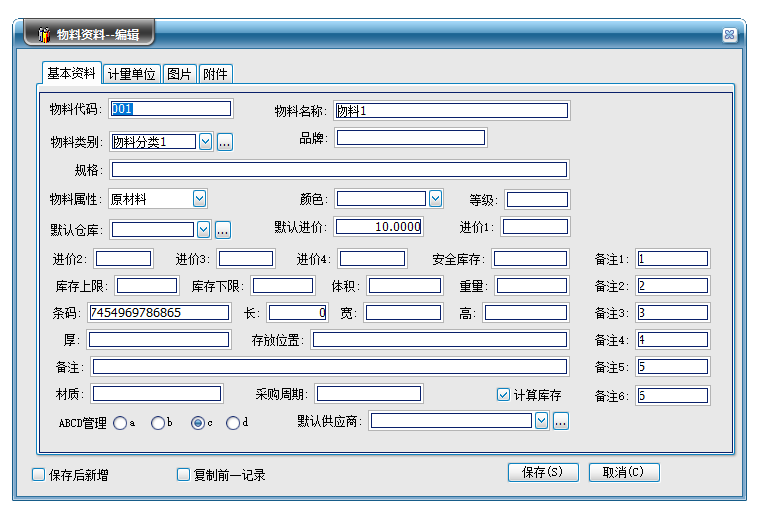Viewport: 758px width, 515px height.
Task: Click the 库存下限 input field
Action: (283, 285)
